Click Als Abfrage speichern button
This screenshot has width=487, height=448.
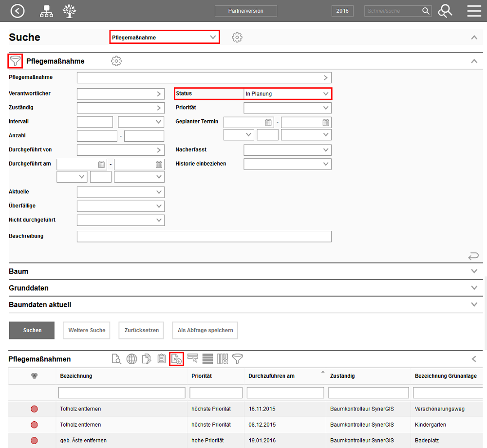point(205,330)
